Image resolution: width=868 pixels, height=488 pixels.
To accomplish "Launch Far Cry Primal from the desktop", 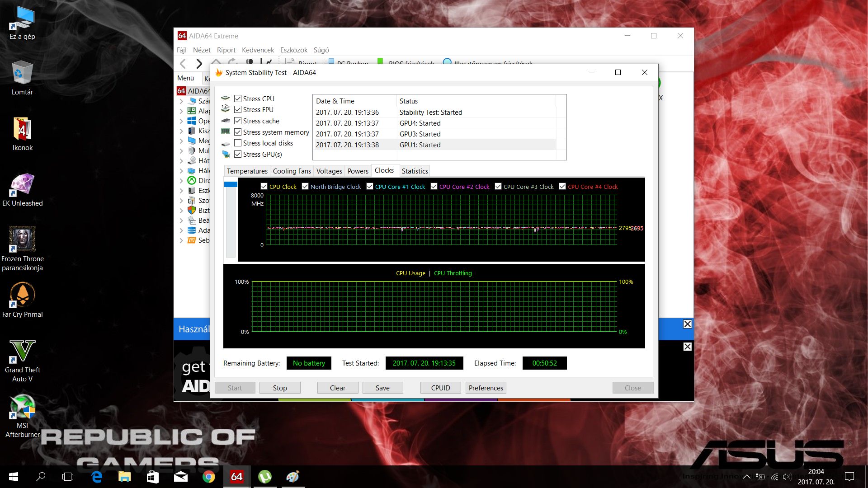I will (22, 300).
